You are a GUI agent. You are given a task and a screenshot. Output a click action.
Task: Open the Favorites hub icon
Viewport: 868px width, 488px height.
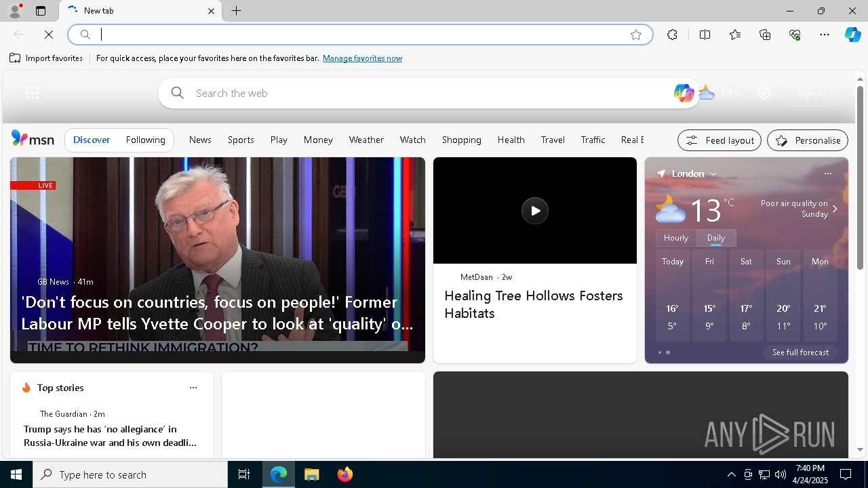point(735,35)
